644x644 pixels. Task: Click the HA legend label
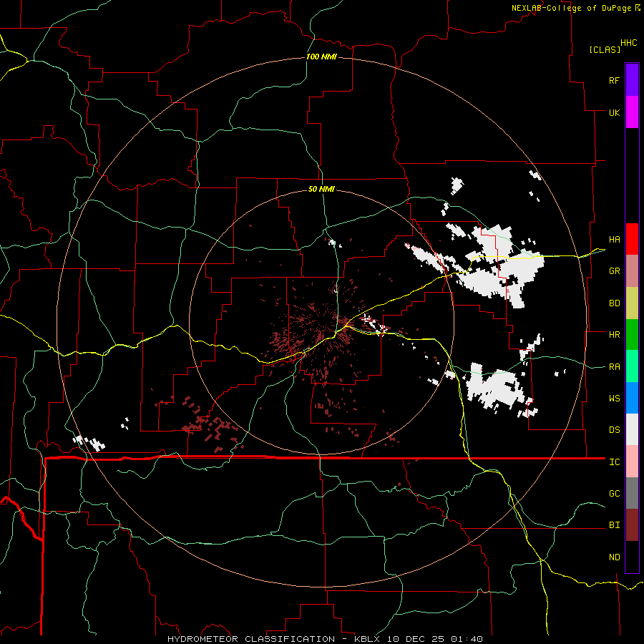(x=614, y=239)
